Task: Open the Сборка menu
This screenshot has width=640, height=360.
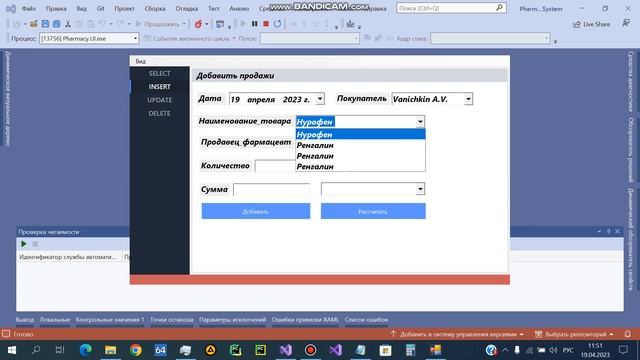Action: [x=155, y=9]
